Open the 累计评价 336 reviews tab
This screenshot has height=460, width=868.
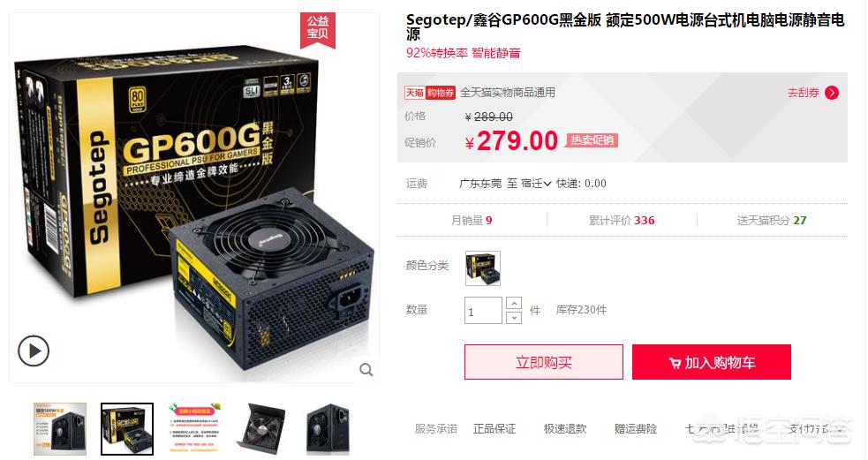622,221
